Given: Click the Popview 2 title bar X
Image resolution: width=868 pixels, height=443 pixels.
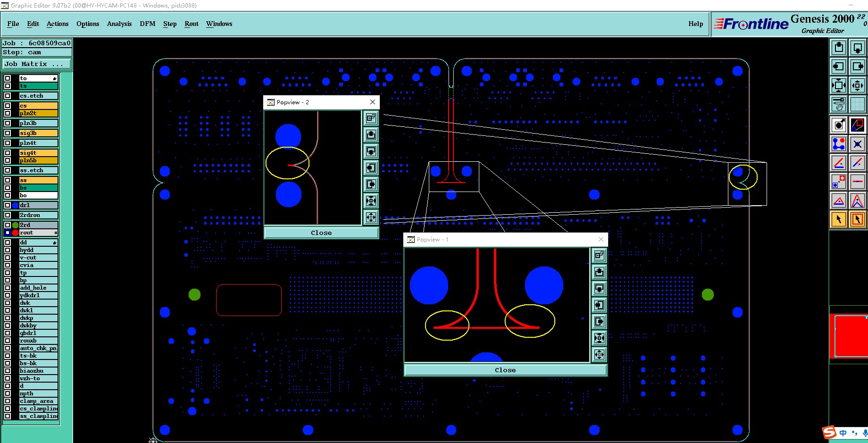Looking at the screenshot, I should (373, 102).
